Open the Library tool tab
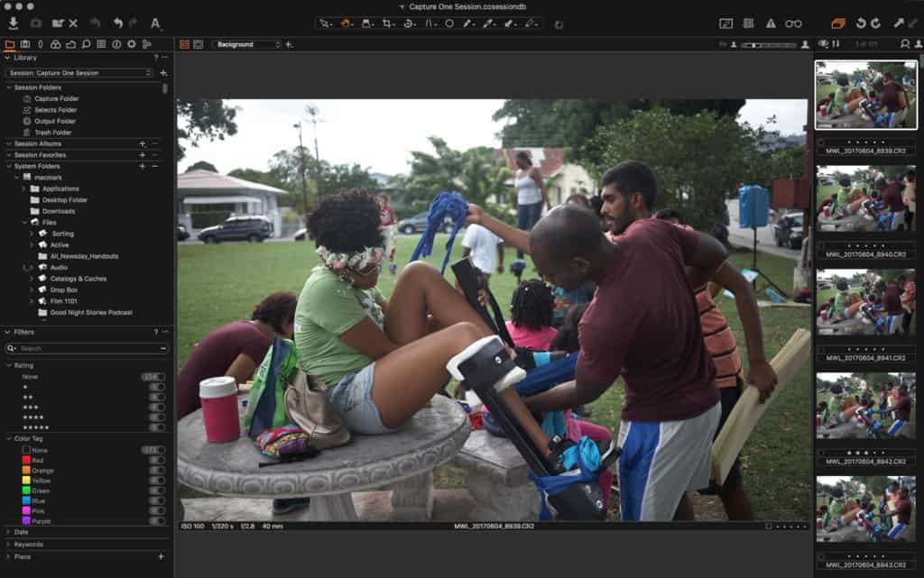 tap(10, 44)
